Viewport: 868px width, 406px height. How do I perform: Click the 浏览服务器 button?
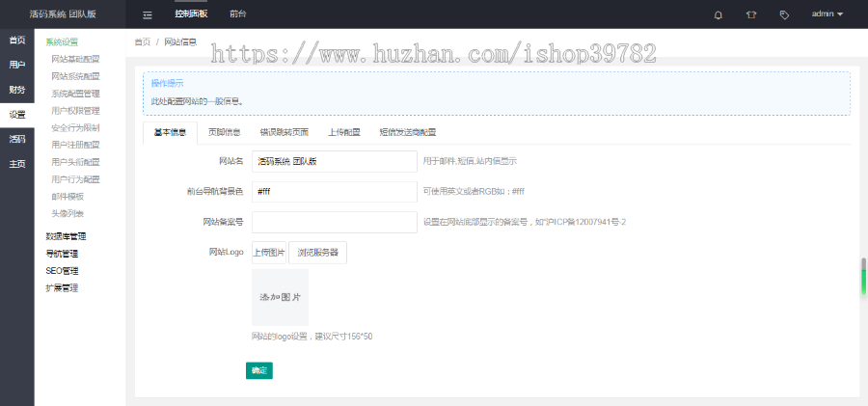click(x=317, y=253)
